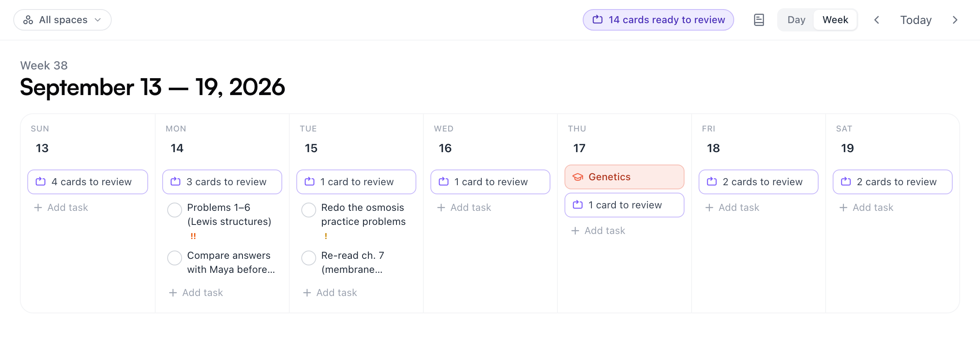The width and height of the screenshot is (980, 339).
Task: Open Thursday's 1 card to review
Action: [x=625, y=205]
